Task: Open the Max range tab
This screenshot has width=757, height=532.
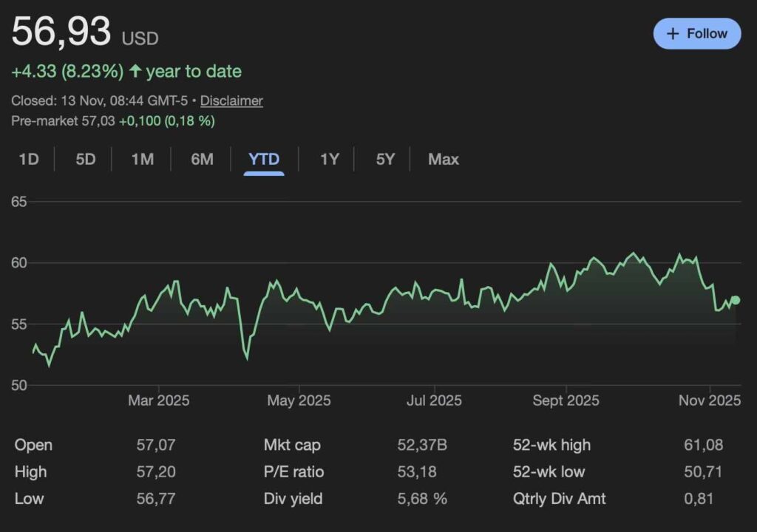Action: click(x=444, y=159)
